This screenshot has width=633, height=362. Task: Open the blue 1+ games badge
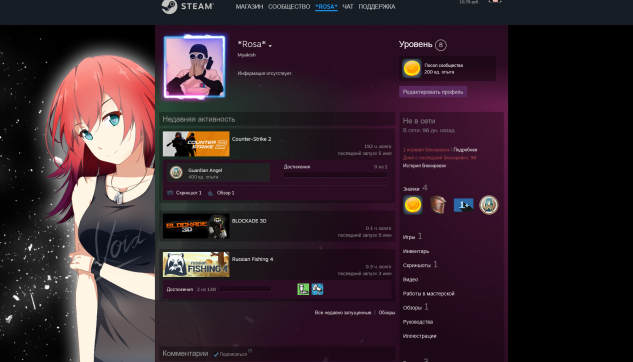click(x=463, y=205)
